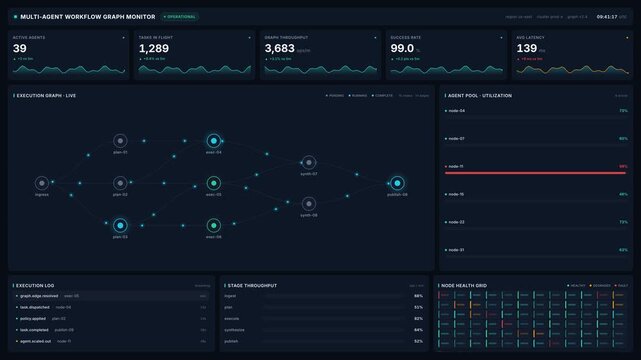Click the Execution Graph · Live panel title
Screen dimensions: 641x360
pyautogui.click(x=46, y=96)
